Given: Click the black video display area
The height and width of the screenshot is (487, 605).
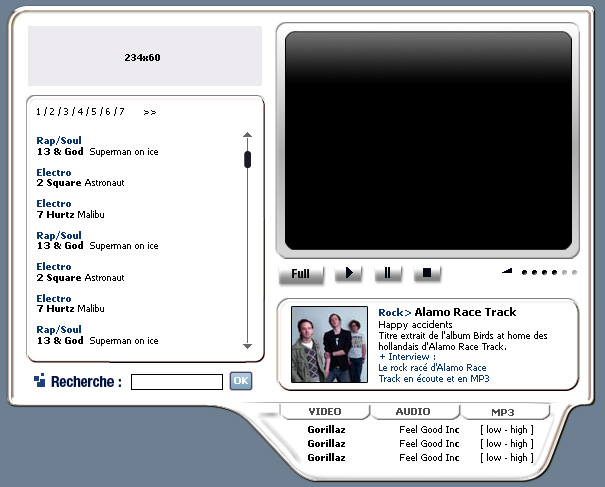Looking at the screenshot, I should (x=428, y=141).
